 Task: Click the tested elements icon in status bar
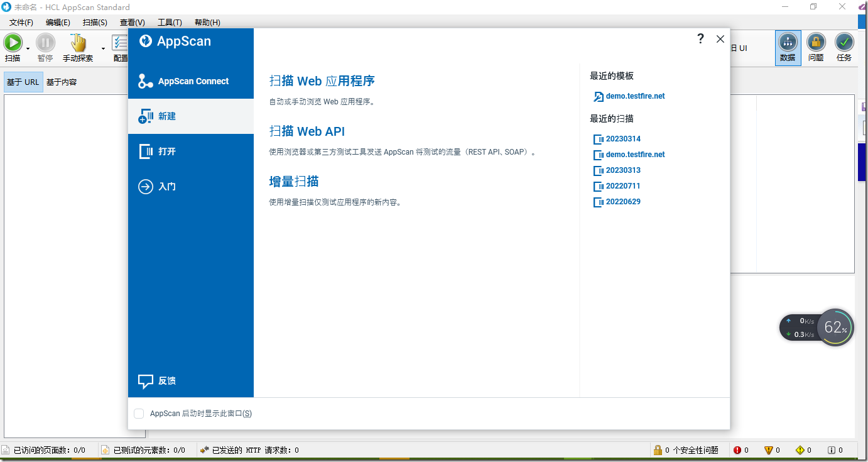coord(106,450)
